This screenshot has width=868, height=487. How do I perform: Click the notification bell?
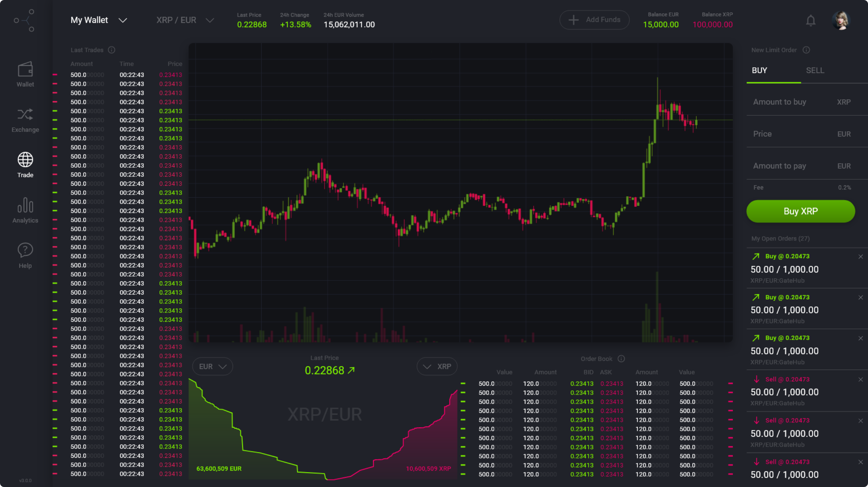coord(811,20)
